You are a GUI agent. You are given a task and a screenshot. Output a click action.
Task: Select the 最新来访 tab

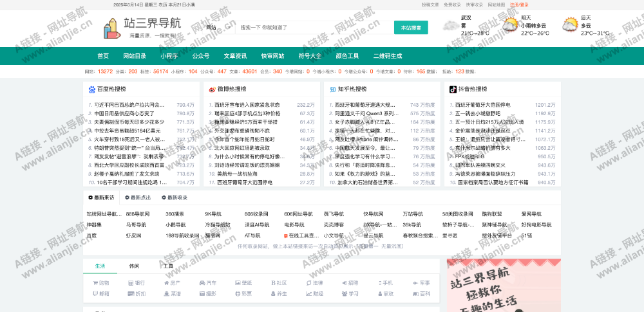(x=101, y=197)
